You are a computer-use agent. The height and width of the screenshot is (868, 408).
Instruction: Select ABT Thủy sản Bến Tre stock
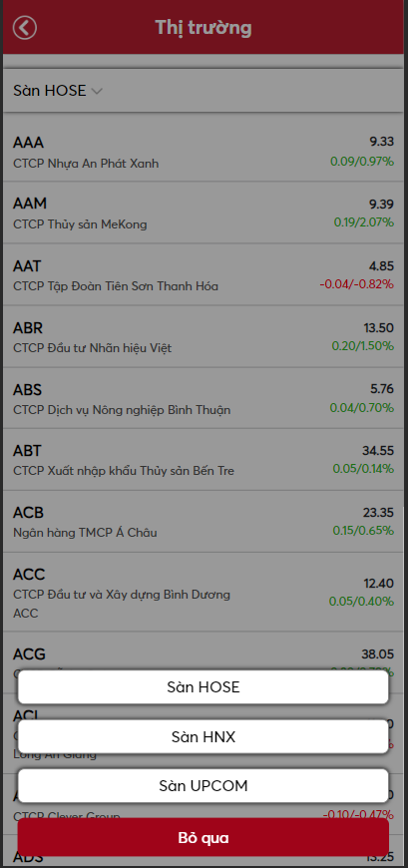point(204,460)
